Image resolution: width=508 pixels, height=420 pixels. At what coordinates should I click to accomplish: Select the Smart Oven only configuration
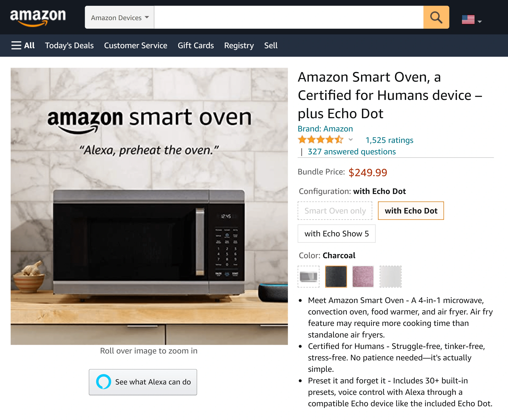click(335, 211)
